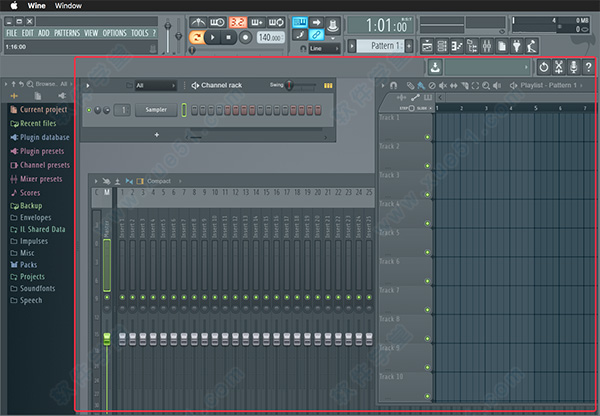Open the Channel rack options arrow menu
This screenshot has height=416, width=600.
click(88, 85)
